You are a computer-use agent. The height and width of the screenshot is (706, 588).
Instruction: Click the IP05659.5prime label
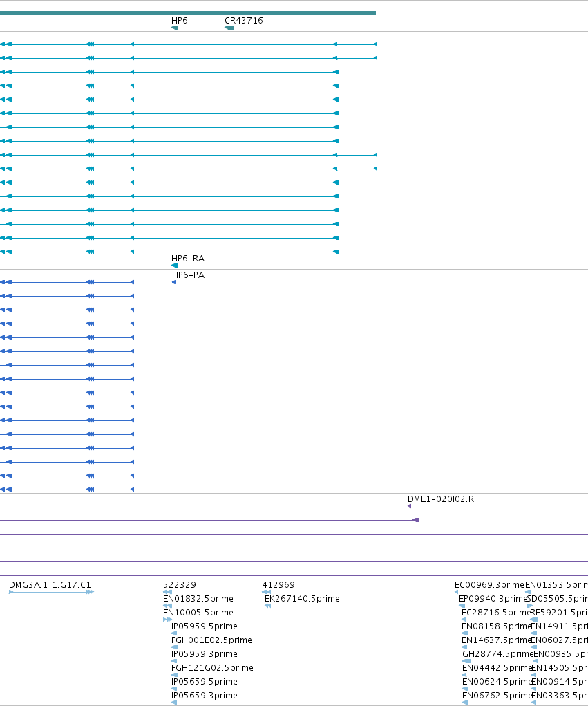[205, 682]
